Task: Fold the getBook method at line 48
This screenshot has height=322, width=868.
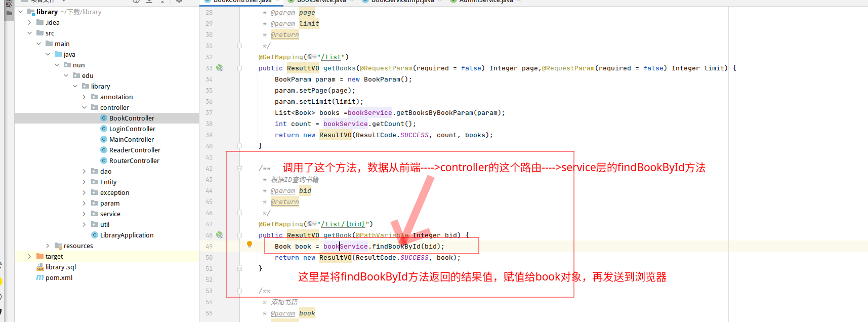Action: pyautogui.click(x=240, y=235)
